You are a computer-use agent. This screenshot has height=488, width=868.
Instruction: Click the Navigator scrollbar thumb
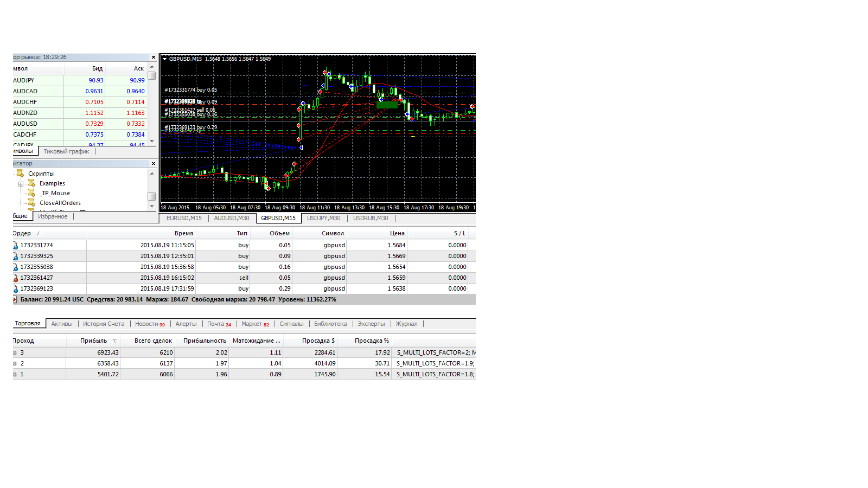tap(152, 196)
